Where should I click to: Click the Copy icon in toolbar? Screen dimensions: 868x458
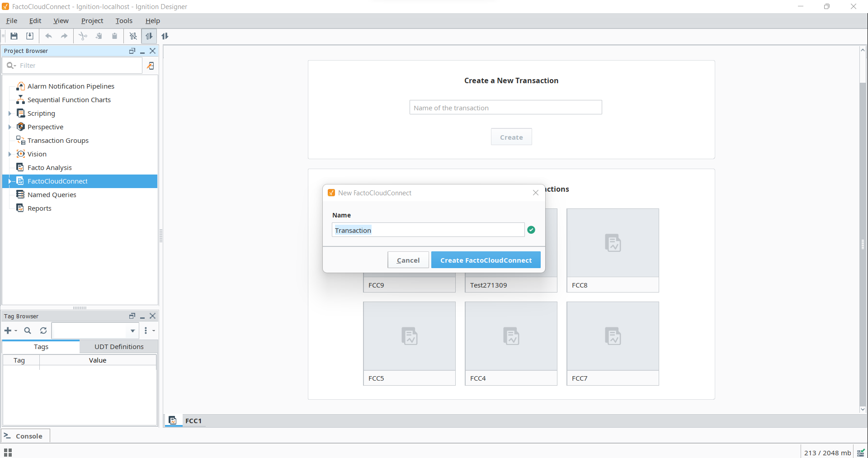click(99, 36)
